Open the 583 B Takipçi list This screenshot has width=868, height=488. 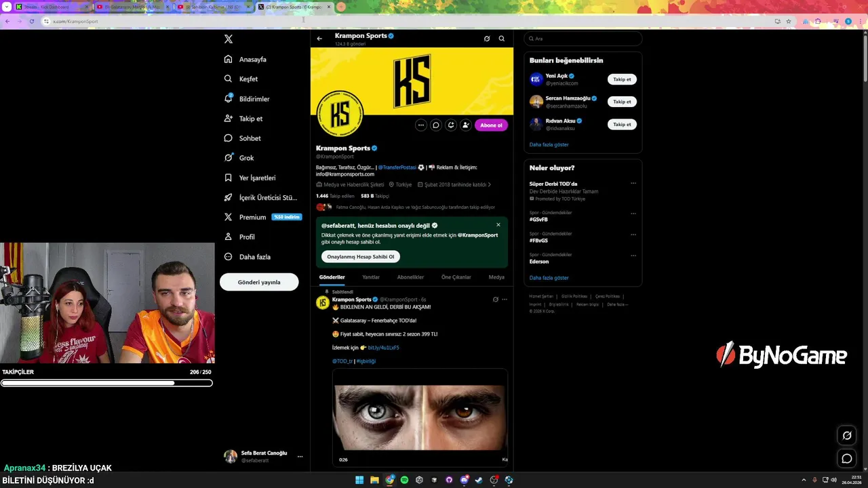click(375, 196)
